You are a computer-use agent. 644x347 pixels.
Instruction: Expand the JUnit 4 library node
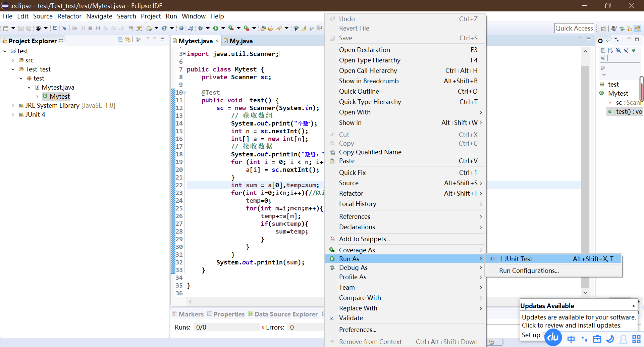[x=13, y=115]
